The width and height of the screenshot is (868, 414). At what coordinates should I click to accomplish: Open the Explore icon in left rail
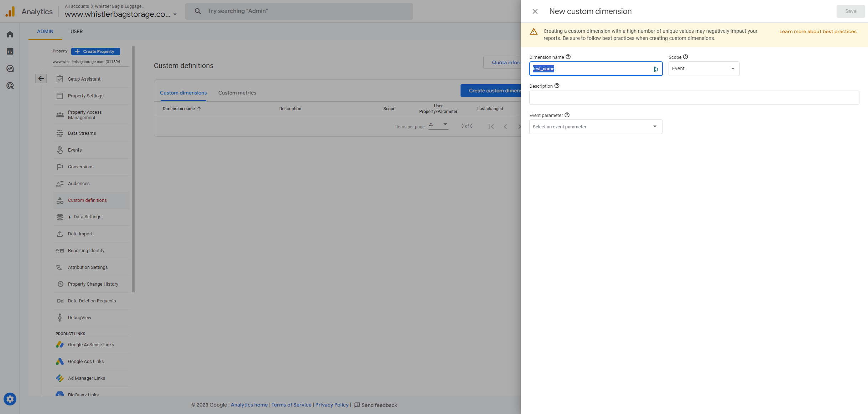coord(10,68)
